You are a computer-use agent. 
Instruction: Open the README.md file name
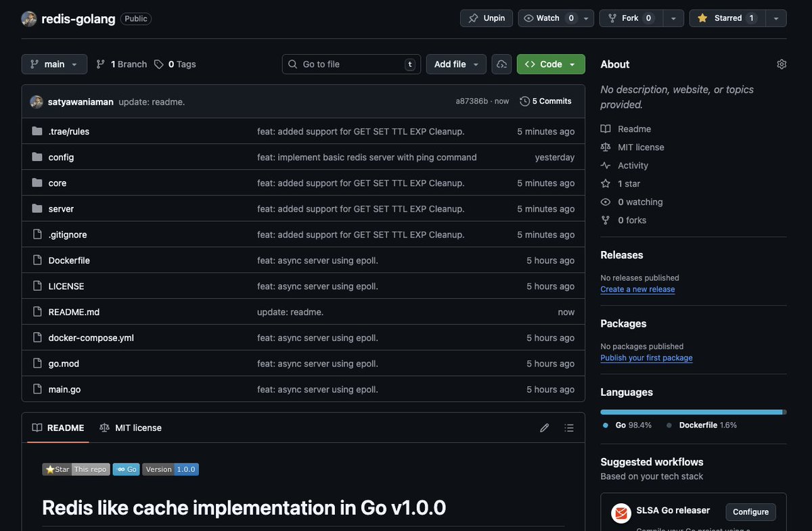pos(74,312)
